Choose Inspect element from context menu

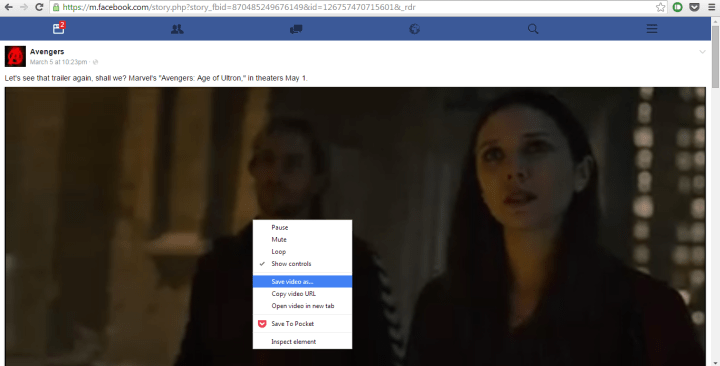pyautogui.click(x=303, y=342)
